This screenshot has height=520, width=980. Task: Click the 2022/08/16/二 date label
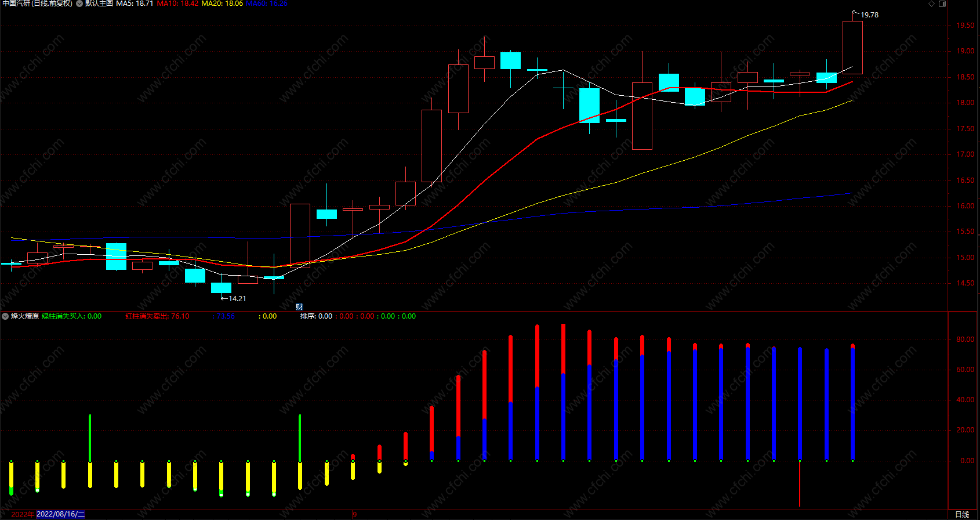60,514
